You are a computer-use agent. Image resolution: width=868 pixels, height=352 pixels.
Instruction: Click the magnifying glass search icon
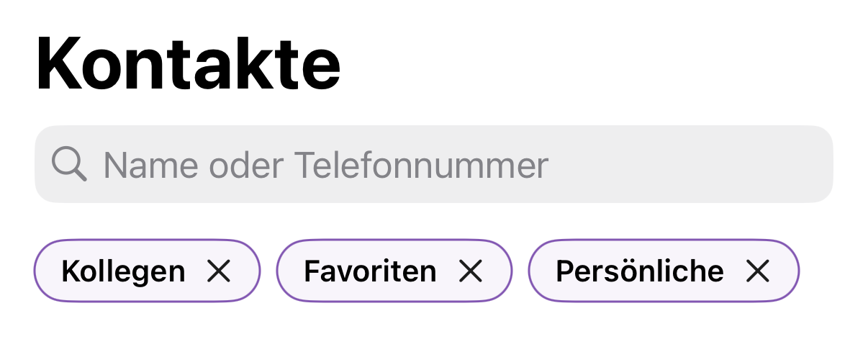(69, 165)
